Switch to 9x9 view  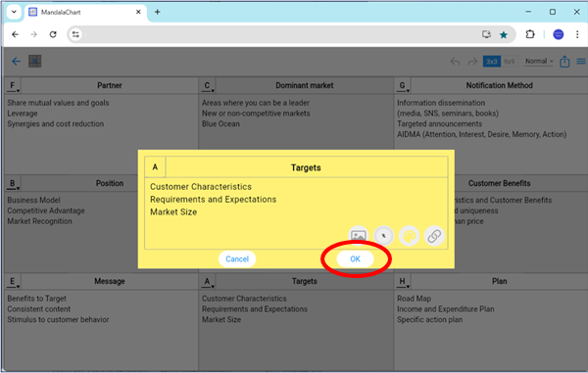click(x=509, y=62)
